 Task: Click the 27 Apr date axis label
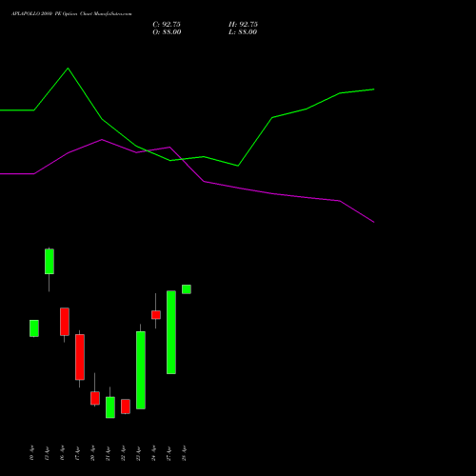(169, 453)
